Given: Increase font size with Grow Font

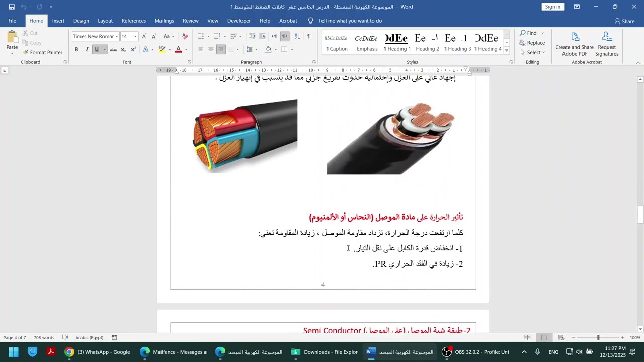Looking at the screenshot, I should [144, 36].
